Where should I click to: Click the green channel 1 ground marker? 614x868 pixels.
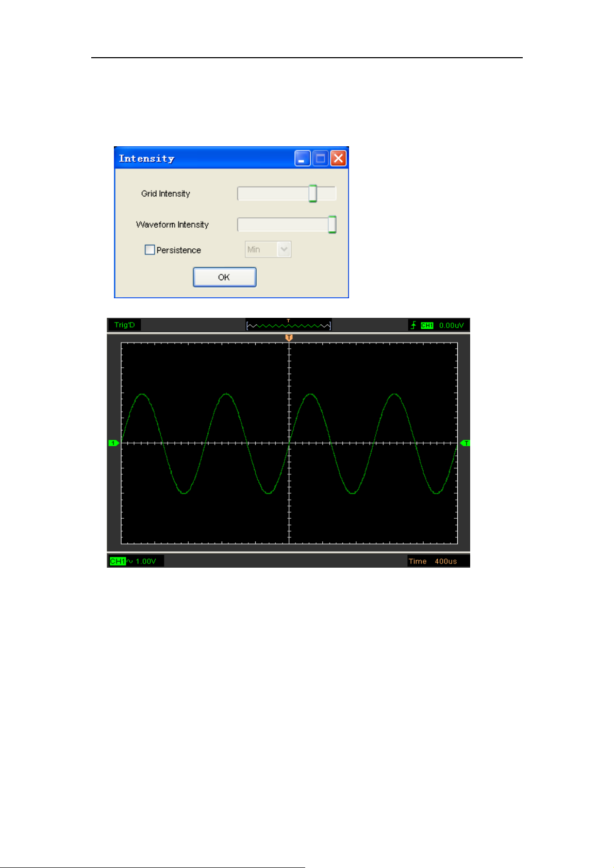coord(113,443)
